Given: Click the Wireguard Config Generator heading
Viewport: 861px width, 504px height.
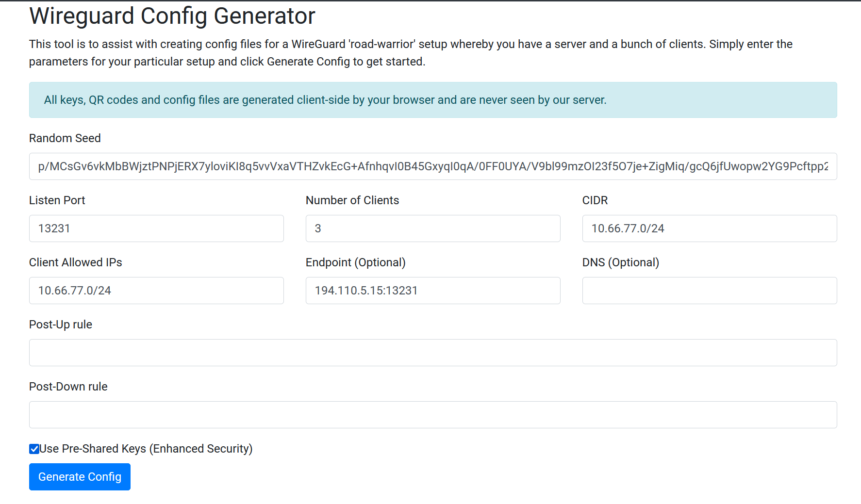Looking at the screenshot, I should tap(172, 16).
